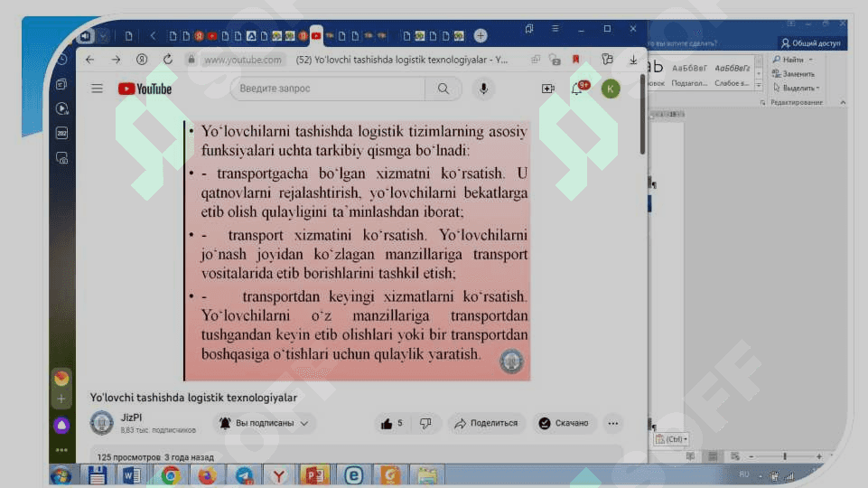Screen dimensions: 868x488
Task: Open the sidebar tabs panel icon
Action: (62, 84)
